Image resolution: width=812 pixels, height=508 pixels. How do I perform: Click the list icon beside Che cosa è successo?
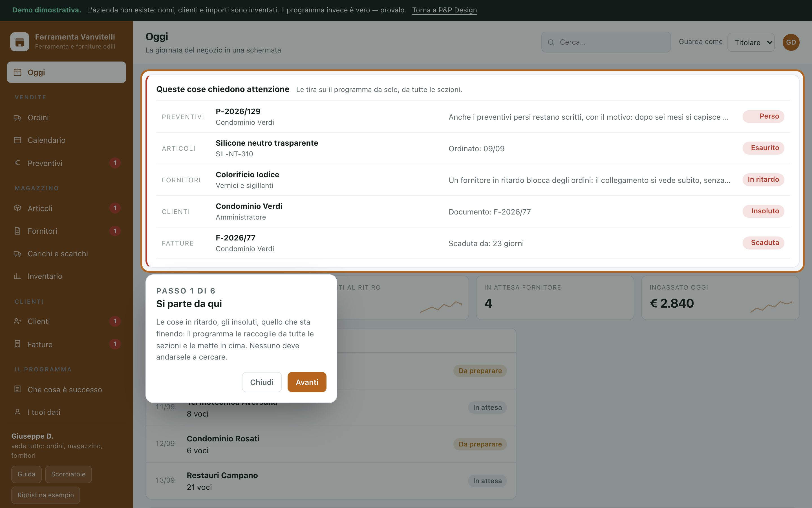point(17,389)
